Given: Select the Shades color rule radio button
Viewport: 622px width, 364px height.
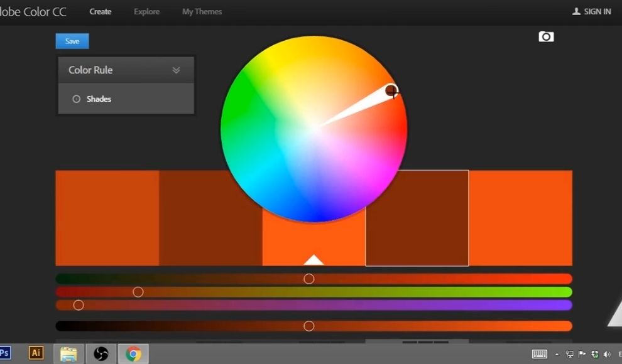Looking at the screenshot, I should (x=77, y=99).
